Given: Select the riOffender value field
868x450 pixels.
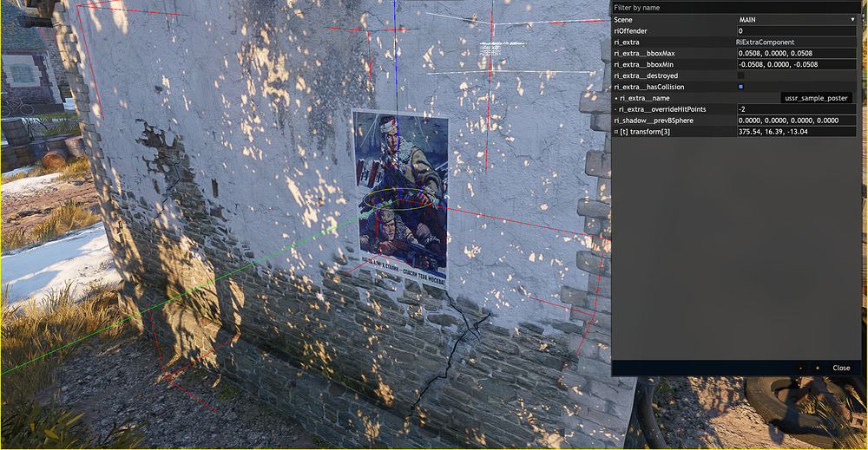Looking at the screenshot, I should click(795, 30).
